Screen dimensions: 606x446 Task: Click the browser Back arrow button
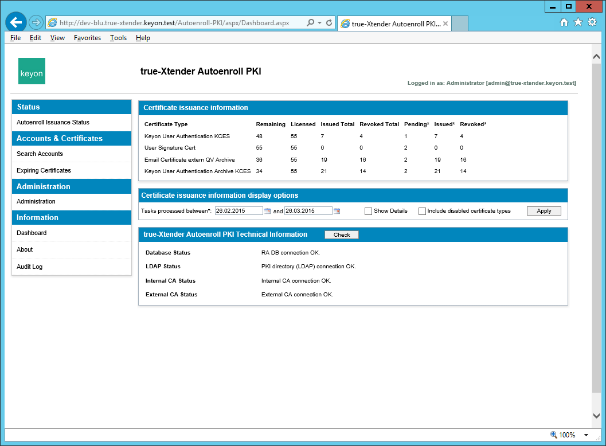[x=16, y=22]
